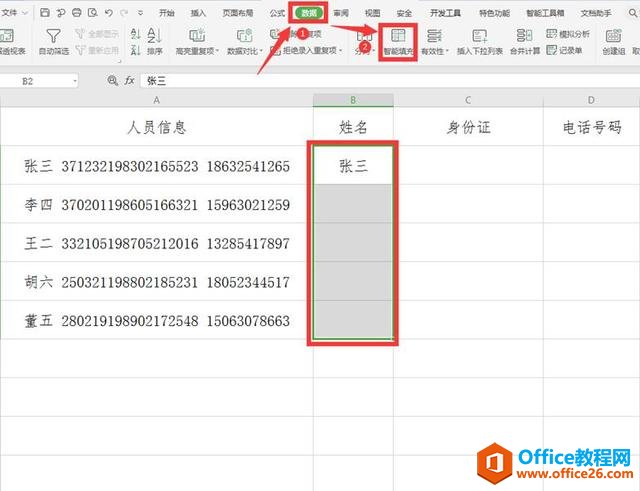Viewport: 640px width, 491px height.
Task: Expand the quick access toolbar customize arrow
Action: click(140, 13)
